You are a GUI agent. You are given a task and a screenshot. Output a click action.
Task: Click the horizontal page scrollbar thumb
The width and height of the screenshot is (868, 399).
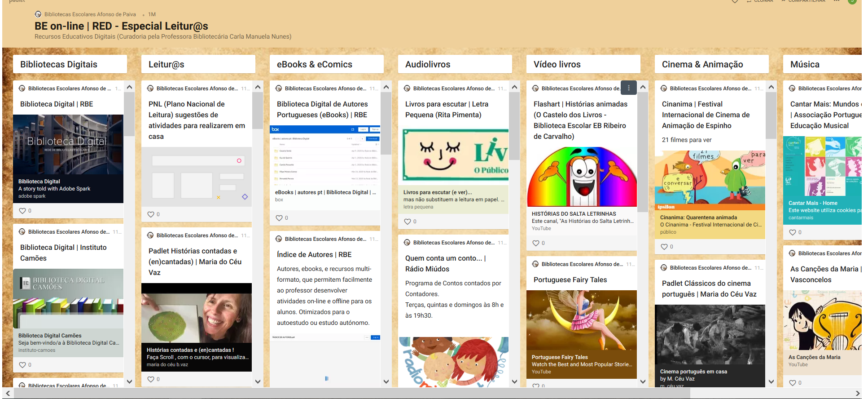351,394
